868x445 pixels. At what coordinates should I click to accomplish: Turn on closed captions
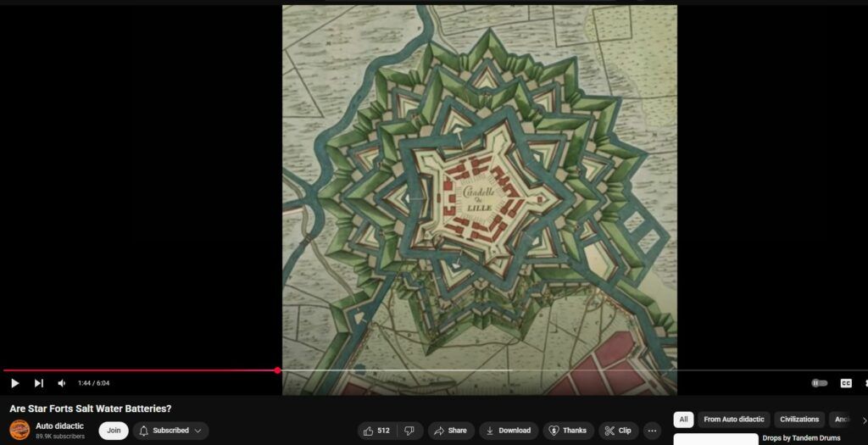tap(845, 383)
